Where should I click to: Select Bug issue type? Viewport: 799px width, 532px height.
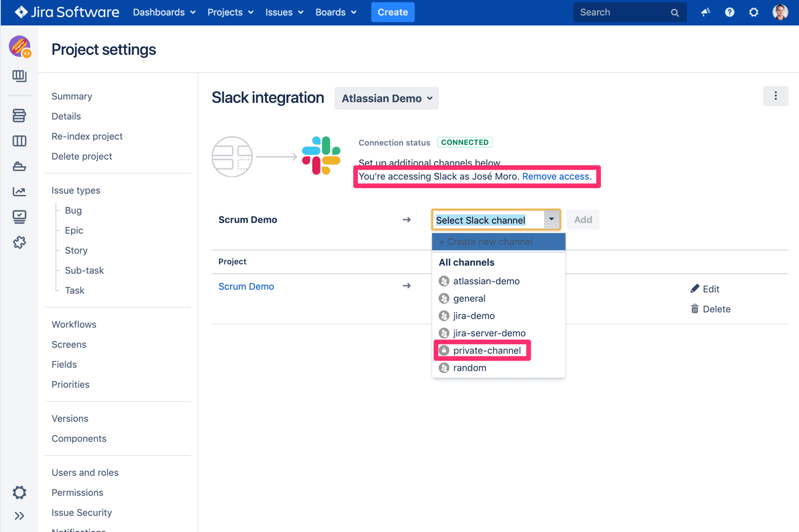pyautogui.click(x=73, y=210)
